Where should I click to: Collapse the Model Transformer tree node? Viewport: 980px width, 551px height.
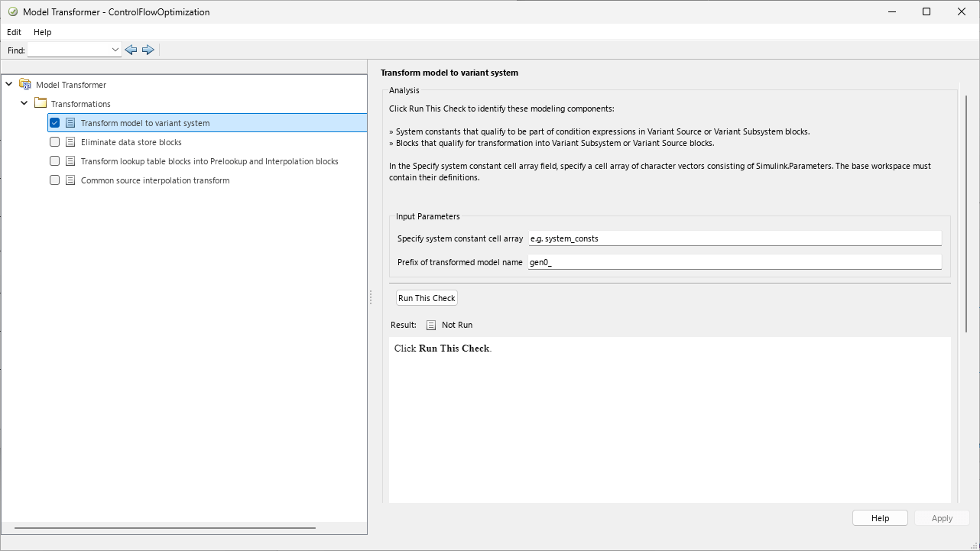[x=8, y=85]
